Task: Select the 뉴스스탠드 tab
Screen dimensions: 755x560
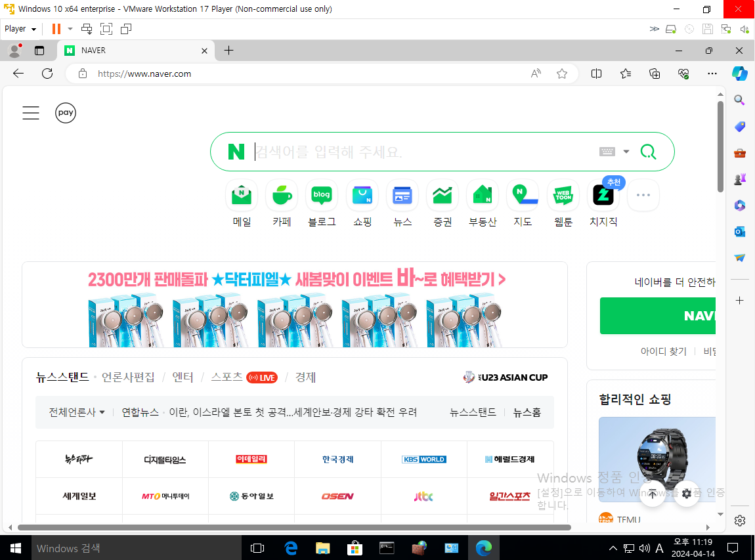Action: [x=62, y=377]
